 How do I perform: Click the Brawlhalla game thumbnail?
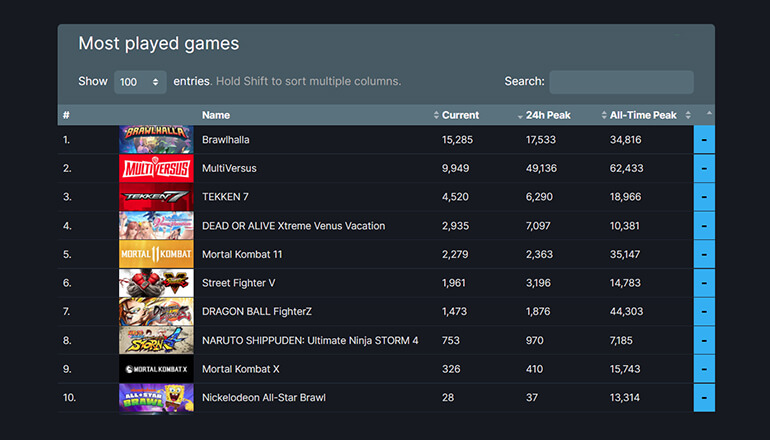point(156,139)
